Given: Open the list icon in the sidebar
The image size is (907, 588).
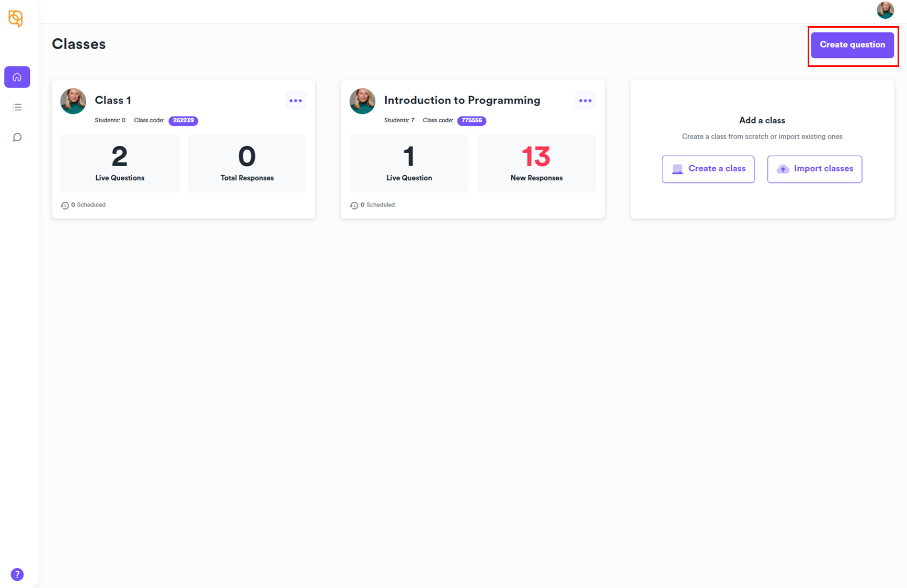Looking at the screenshot, I should [x=17, y=107].
